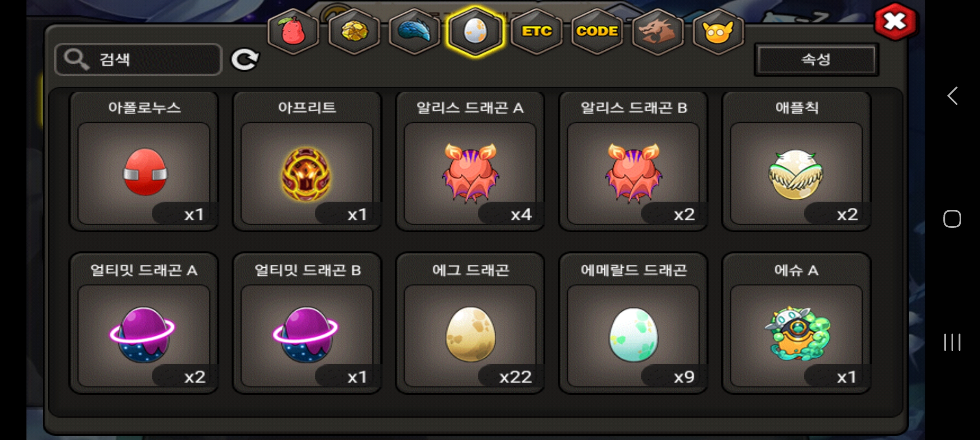980x440 pixels.
Task: Select the yellow horned mask tab
Action: pyautogui.click(x=718, y=31)
